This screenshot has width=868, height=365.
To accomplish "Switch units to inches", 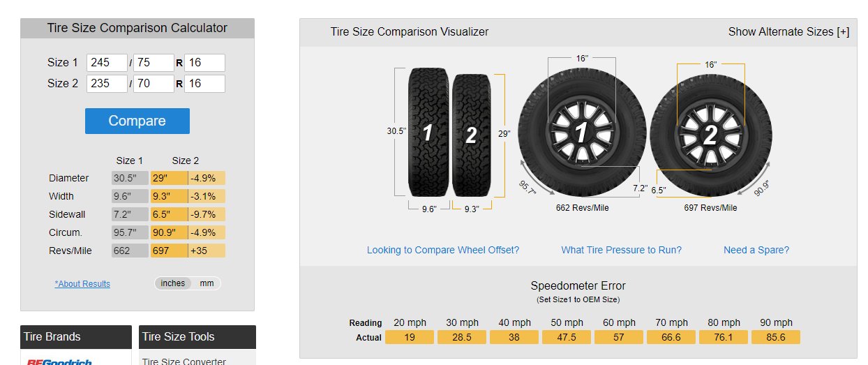I will tap(173, 283).
